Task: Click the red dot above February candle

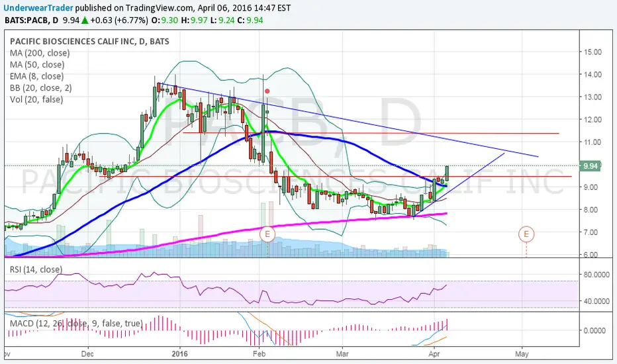Action: pos(267,91)
